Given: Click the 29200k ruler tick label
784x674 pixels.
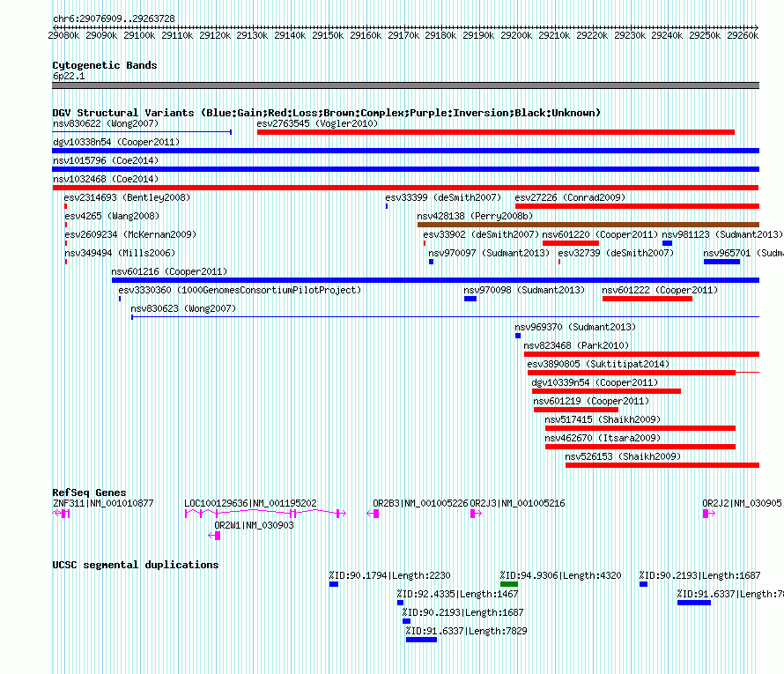Looking at the screenshot, I should point(516,35).
